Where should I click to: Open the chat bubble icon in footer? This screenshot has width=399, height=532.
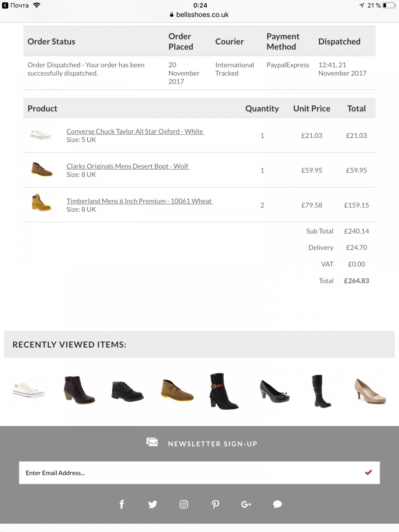tap(277, 504)
